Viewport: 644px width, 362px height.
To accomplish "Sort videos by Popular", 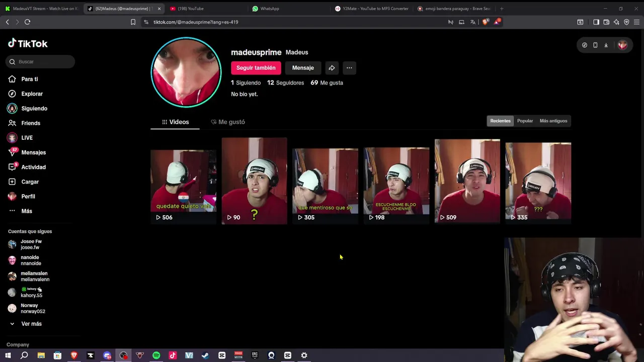I will click(525, 121).
